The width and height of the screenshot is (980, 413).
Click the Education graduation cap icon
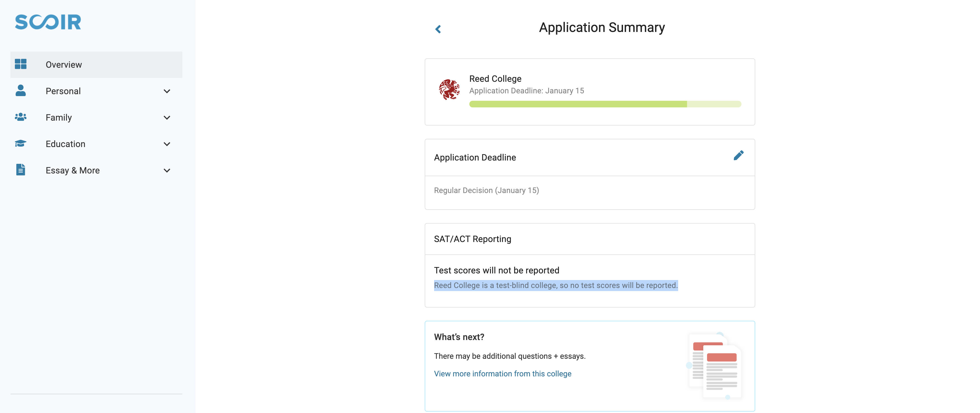coord(21,143)
